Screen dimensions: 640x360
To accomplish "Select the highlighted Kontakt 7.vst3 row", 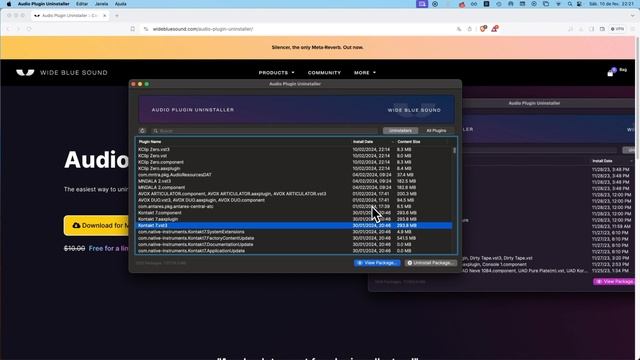I will (294, 225).
